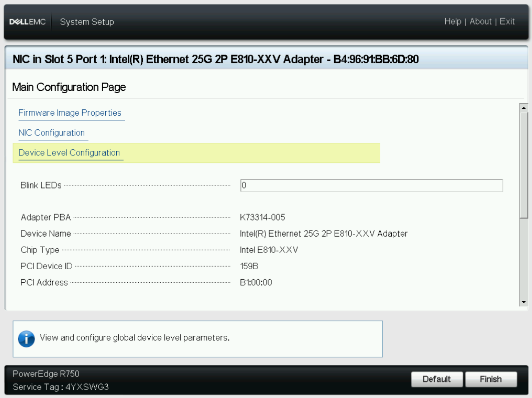Screen dimensions: 532x398
Task: Select the Blink LEDs label
Action: pyautogui.click(x=41, y=185)
